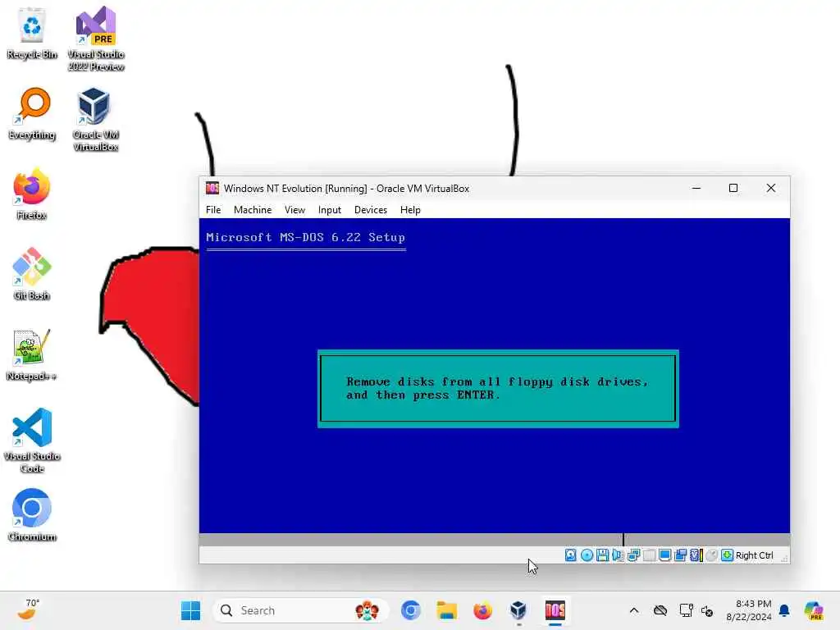This screenshot has height=630, width=840.
Task: Select the Visual Studio 2022 Preview shortcut
Action: coord(96,39)
